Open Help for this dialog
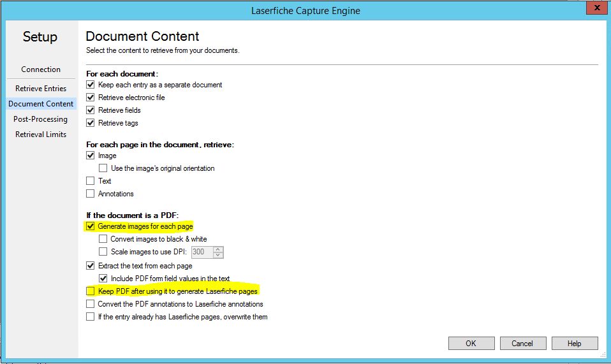611x364 pixels. 575,344
